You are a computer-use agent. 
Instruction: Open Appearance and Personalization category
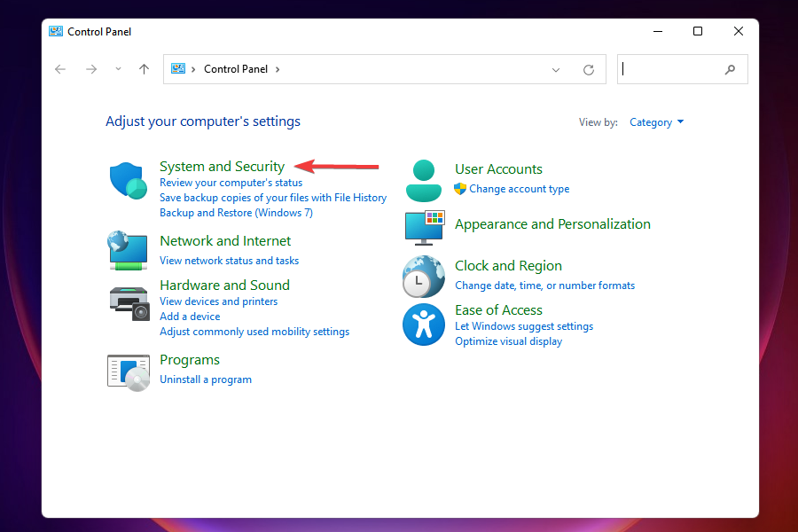[552, 224]
